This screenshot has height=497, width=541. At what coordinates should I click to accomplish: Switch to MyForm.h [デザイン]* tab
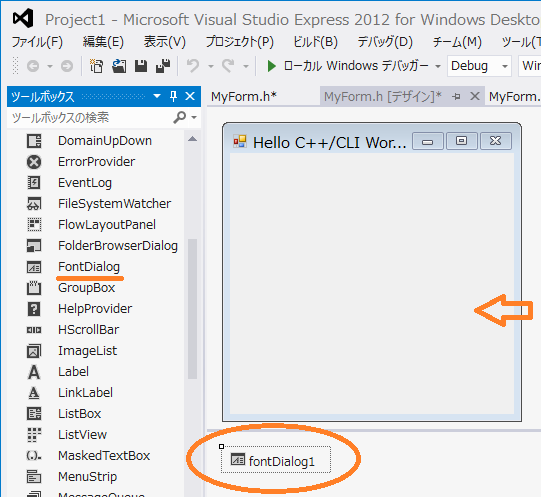click(x=382, y=97)
